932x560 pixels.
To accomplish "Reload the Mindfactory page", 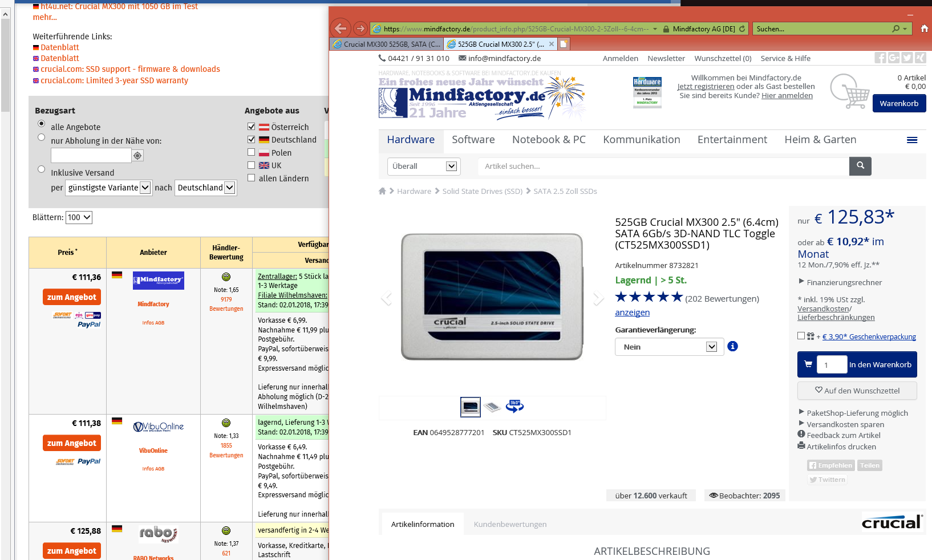I will point(742,29).
